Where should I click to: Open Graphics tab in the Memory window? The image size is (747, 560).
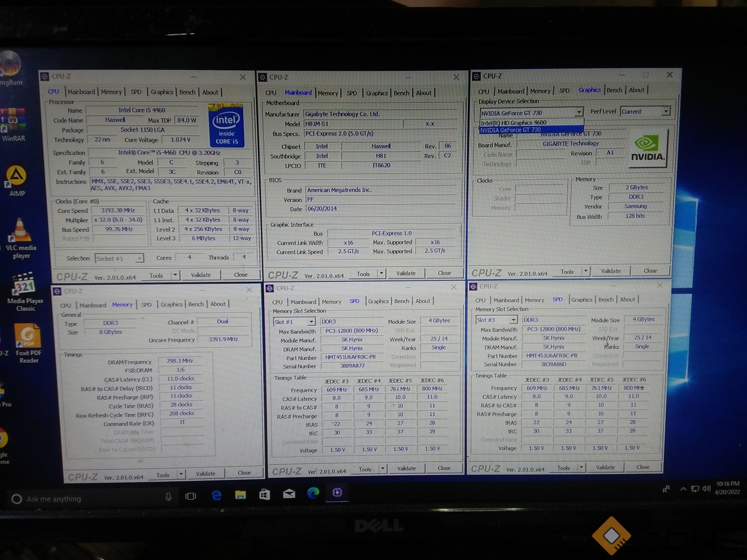coord(171,304)
